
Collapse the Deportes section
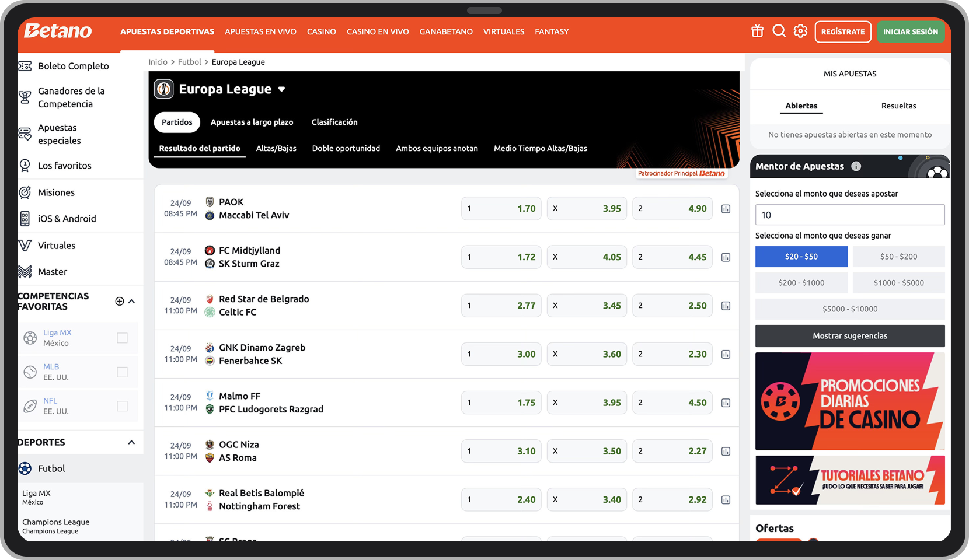tap(131, 442)
